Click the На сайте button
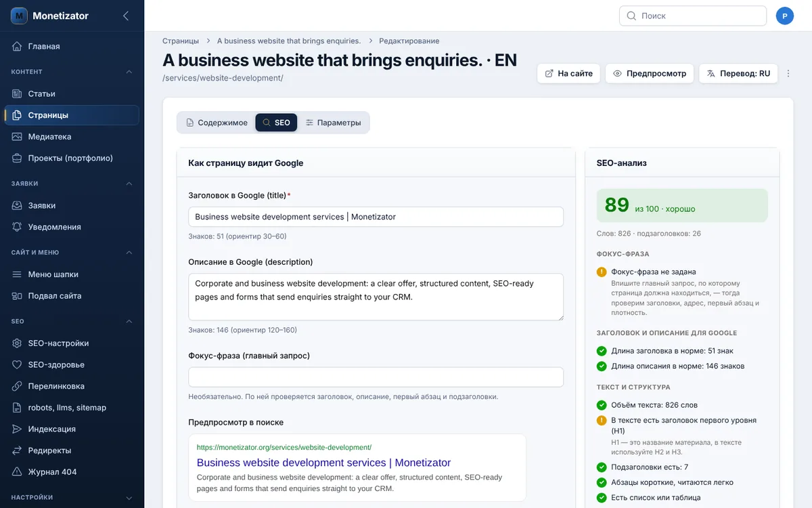Viewport: 812px width, 508px height. 568,73
